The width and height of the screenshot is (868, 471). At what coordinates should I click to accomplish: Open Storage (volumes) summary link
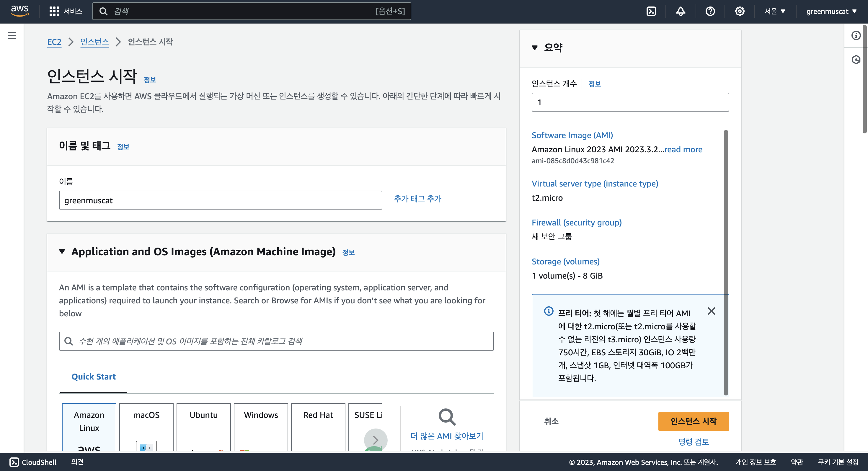[x=565, y=261]
